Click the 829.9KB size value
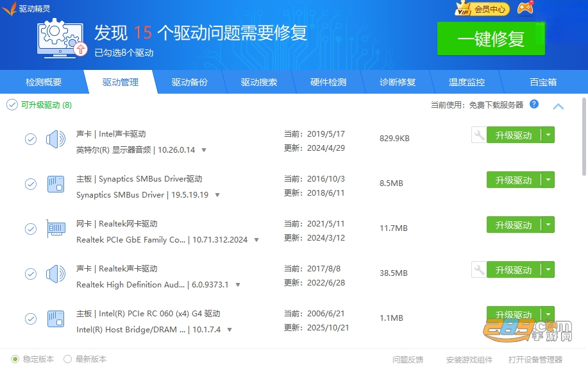Viewport: 588px width, 367px height. point(394,138)
